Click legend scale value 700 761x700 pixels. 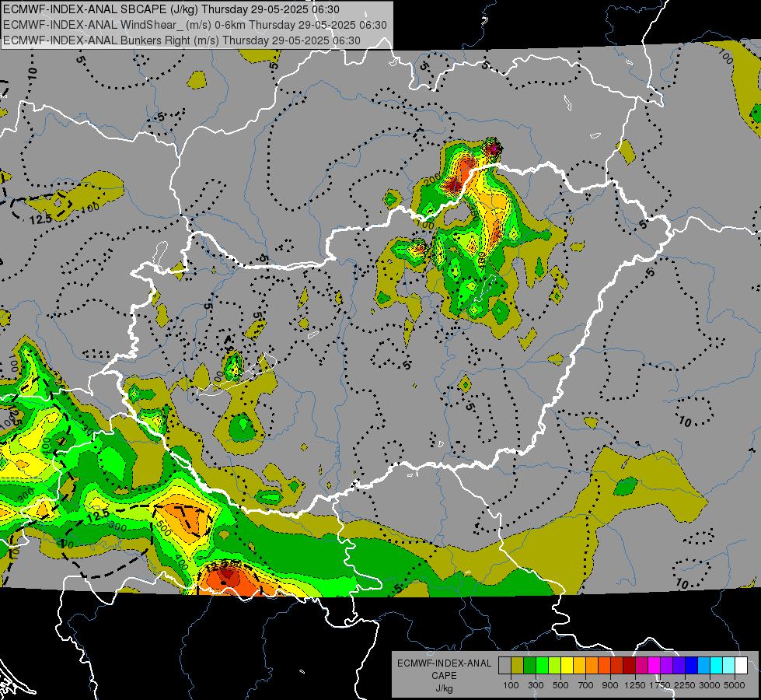(x=586, y=685)
